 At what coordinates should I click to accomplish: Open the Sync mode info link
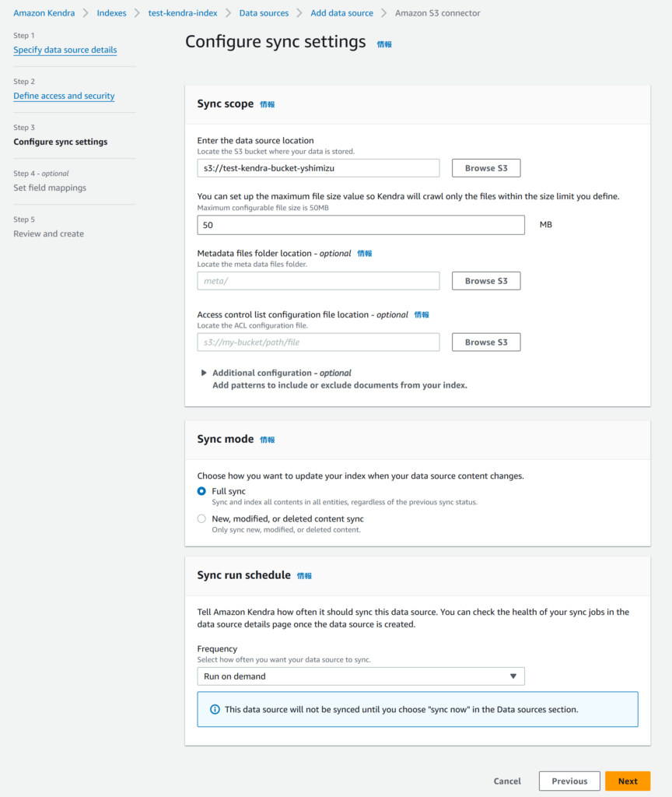pos(268,440)
